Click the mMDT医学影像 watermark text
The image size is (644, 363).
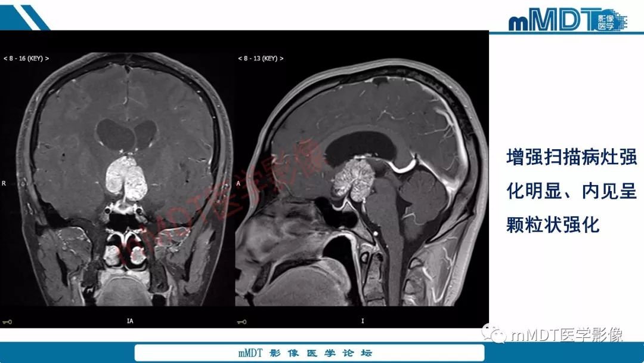tap(567, 335)
